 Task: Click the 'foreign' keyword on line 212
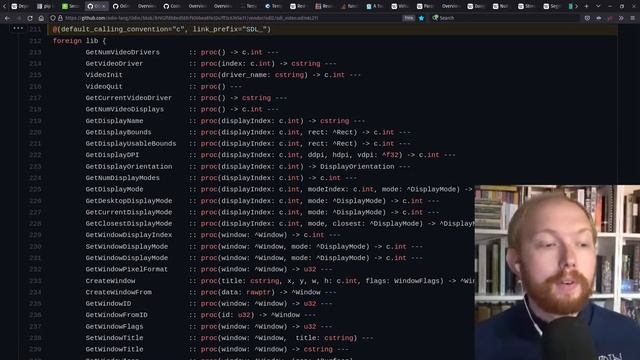pos(67,41)
